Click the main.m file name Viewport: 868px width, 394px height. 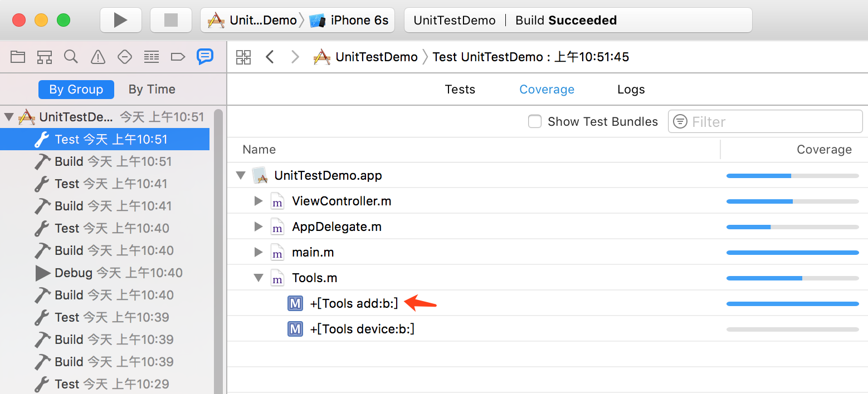click(x=313, y=252)
